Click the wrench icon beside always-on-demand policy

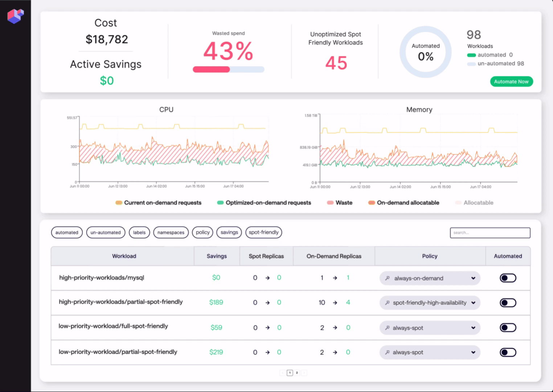pos(388,278)
